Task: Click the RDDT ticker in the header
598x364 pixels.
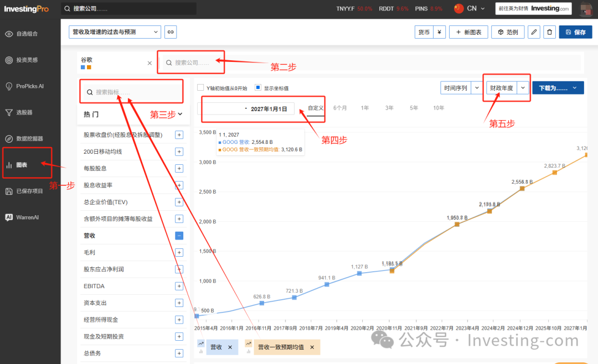Action: (386, 9)
